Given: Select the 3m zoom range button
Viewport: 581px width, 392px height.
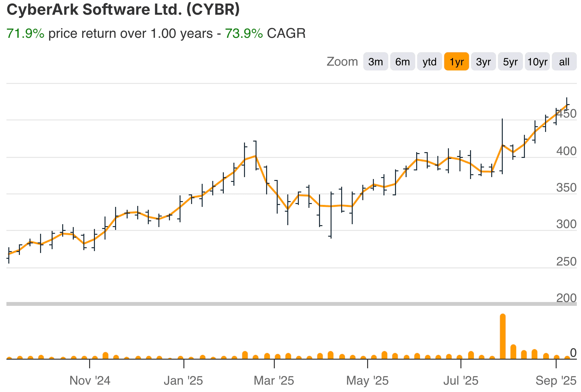Looking at the screenshot, I should pyautogui.click(x=375, y=61).
